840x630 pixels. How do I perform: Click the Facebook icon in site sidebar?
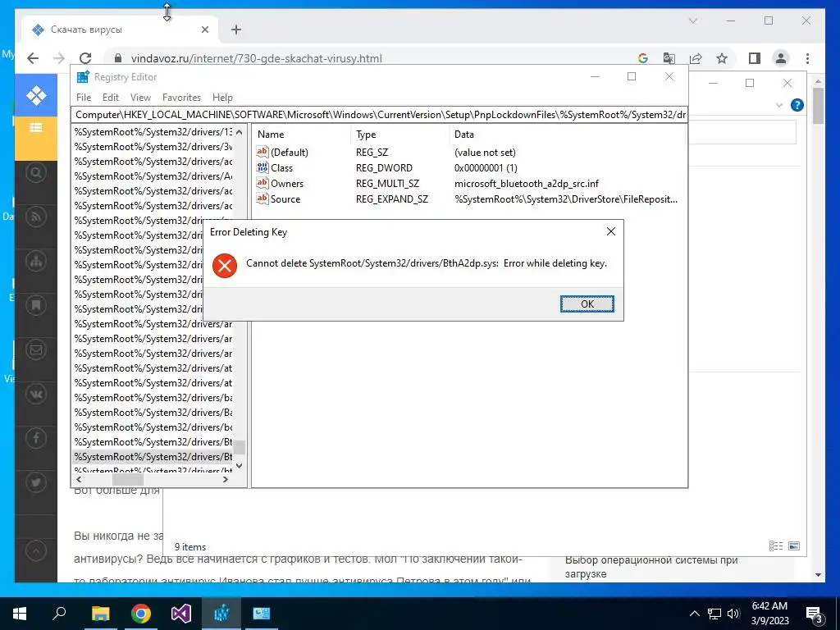tap(36, 438)
